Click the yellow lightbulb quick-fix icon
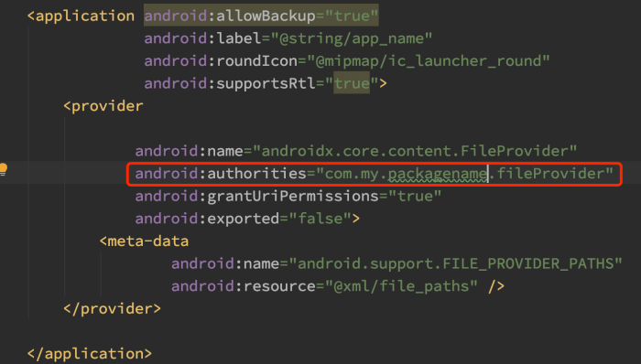Viewport: 641px width, 364px height. [x=4, y=169]
